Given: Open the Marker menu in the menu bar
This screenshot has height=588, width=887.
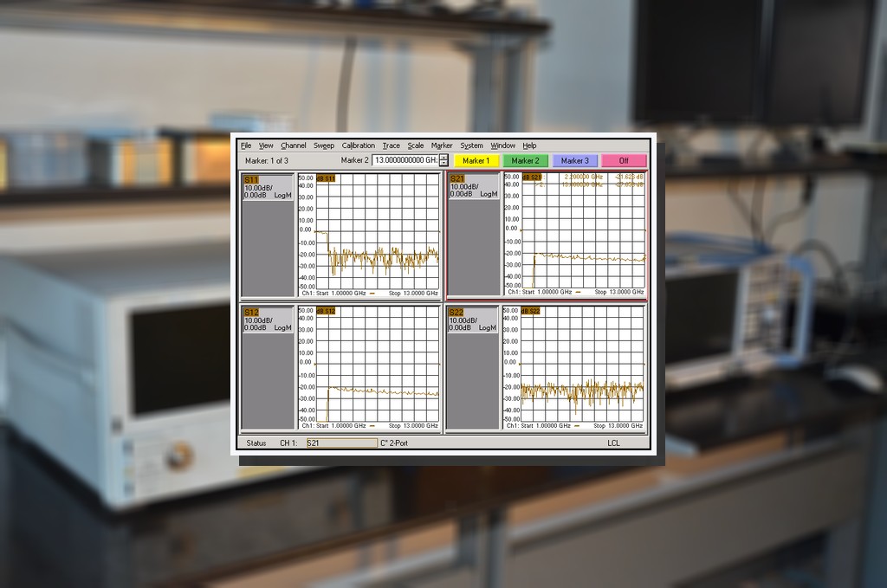Looking at the screenshot, I should [x=442, y=145].
